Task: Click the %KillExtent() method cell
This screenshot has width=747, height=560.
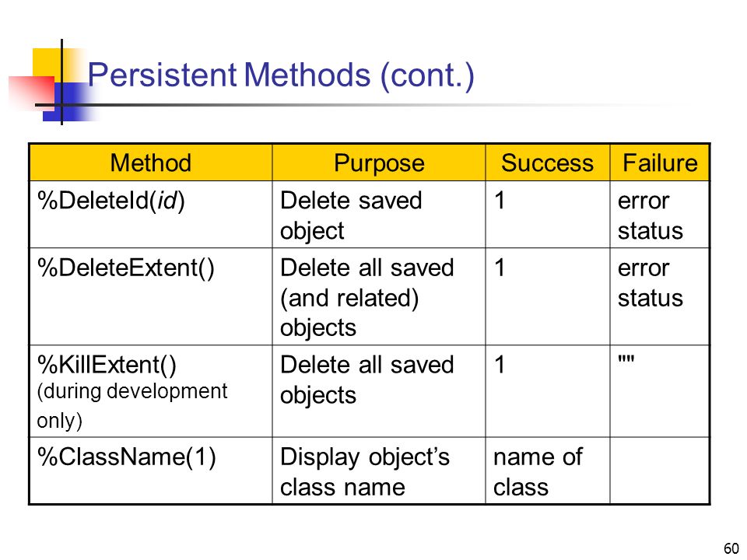Action: pos(150,391)
